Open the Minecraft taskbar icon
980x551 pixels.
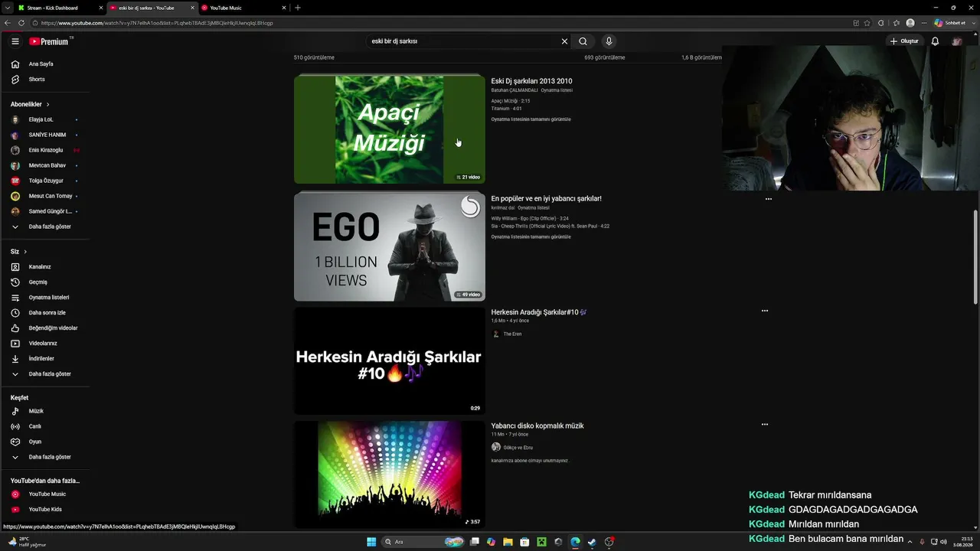pos(541,542)
